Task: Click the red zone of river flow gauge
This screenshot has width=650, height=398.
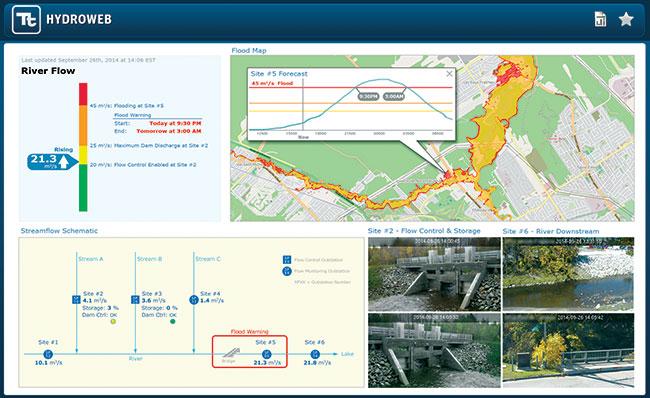Action: pos(83,94)
